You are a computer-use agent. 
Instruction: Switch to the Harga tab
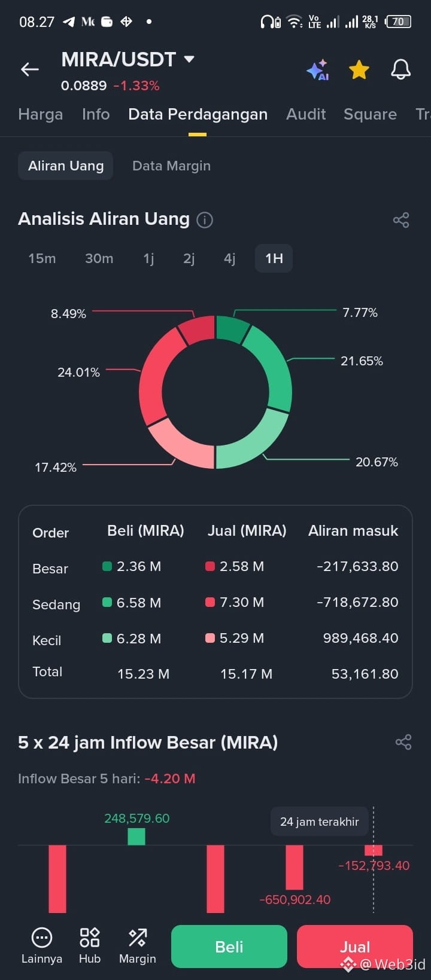point(40,114)
